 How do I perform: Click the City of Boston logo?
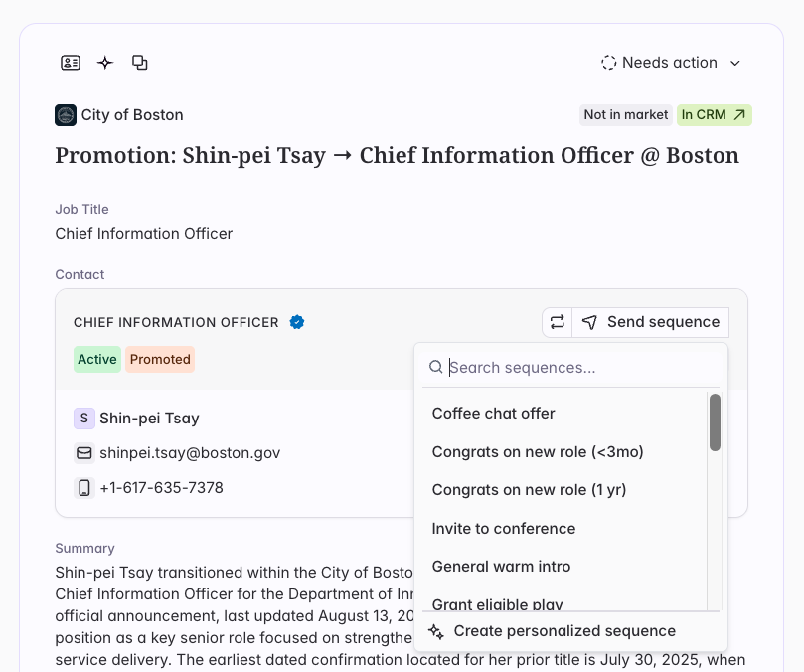coord(66,115)
